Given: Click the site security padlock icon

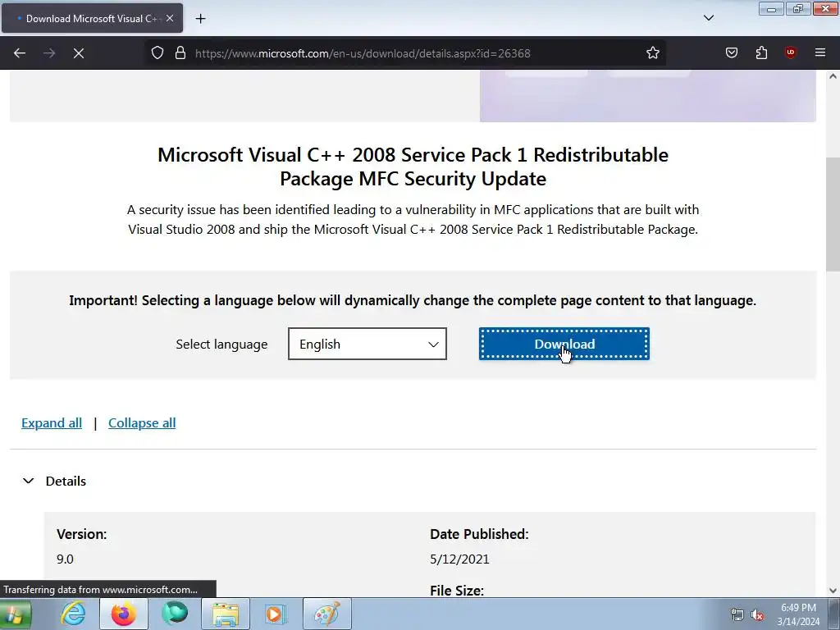Looking at the screenshot, I should coord(180,53).
